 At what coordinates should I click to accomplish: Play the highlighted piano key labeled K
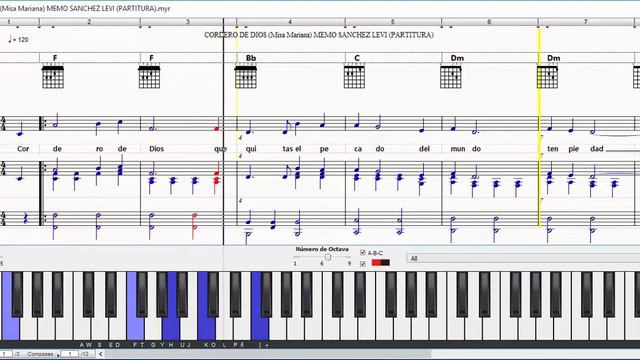pyautogui.click(x=207, y=329)
